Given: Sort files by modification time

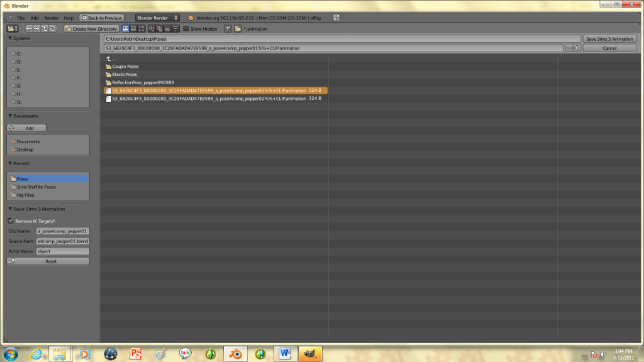Looking at the screenshot, I should click(x=167, y=29).
